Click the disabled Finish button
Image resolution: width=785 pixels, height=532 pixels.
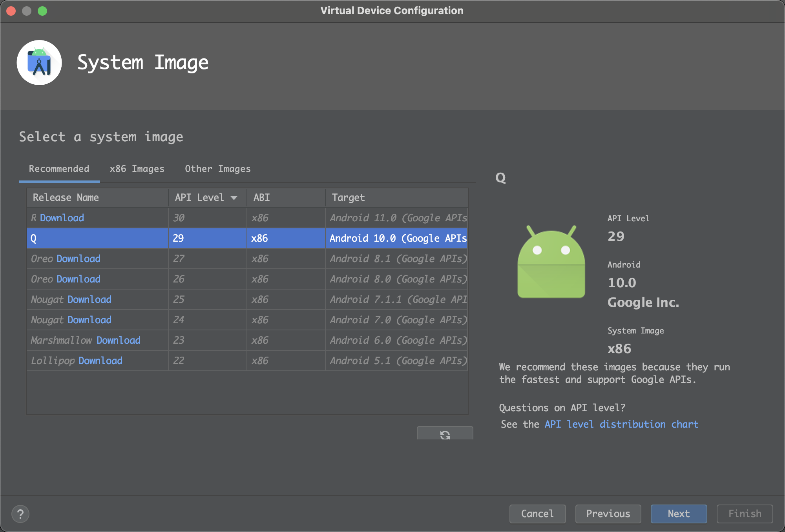click(x=745, y=514)
